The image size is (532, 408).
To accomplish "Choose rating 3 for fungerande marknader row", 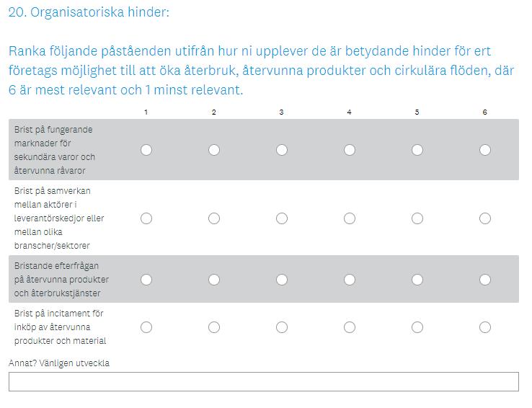I will pos(282,150).
